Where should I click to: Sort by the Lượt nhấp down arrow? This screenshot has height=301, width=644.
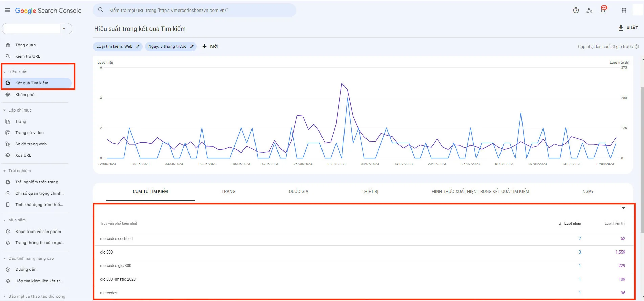(x=560, y=224)
